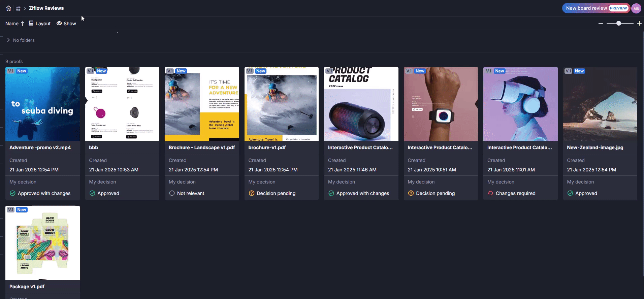Click Approved check icon on New-Zealand-image.jpg
This screenshot has height=299, width=644.
click(570, 193)
